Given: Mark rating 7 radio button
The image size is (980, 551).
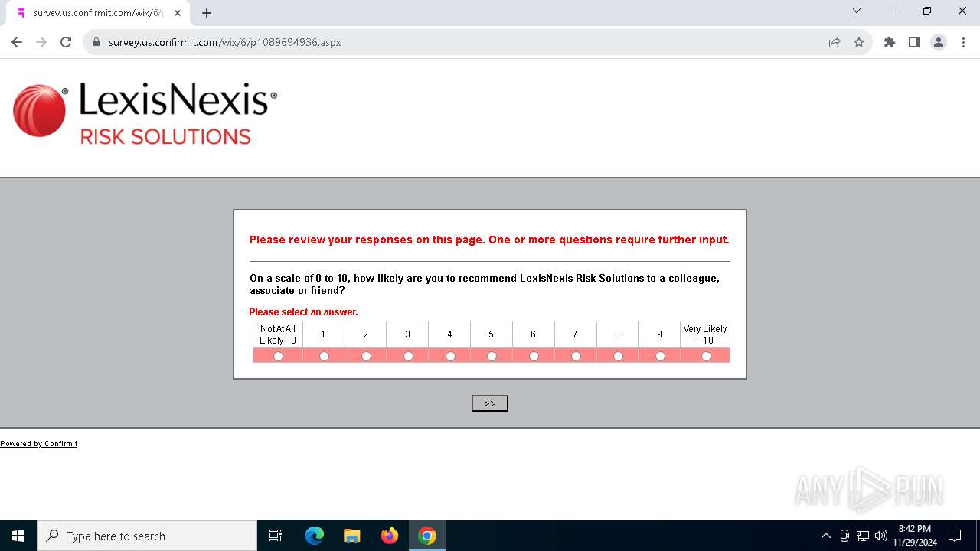Looking at the screenshot, I should pos(576,357).
